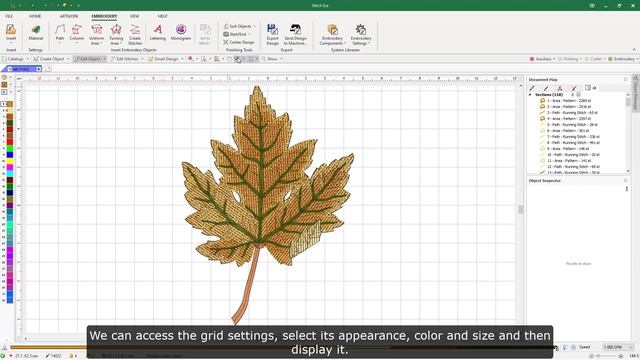Screen dimensions: 640x360
Task: Click the vertical canvas scrollbar handle
Action: tap(521, 209)
